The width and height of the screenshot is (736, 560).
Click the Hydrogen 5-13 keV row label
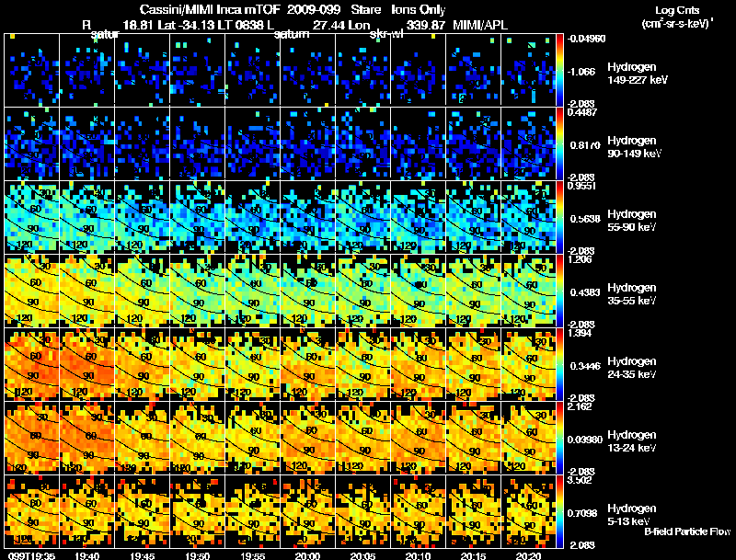[x=632, y=515]
